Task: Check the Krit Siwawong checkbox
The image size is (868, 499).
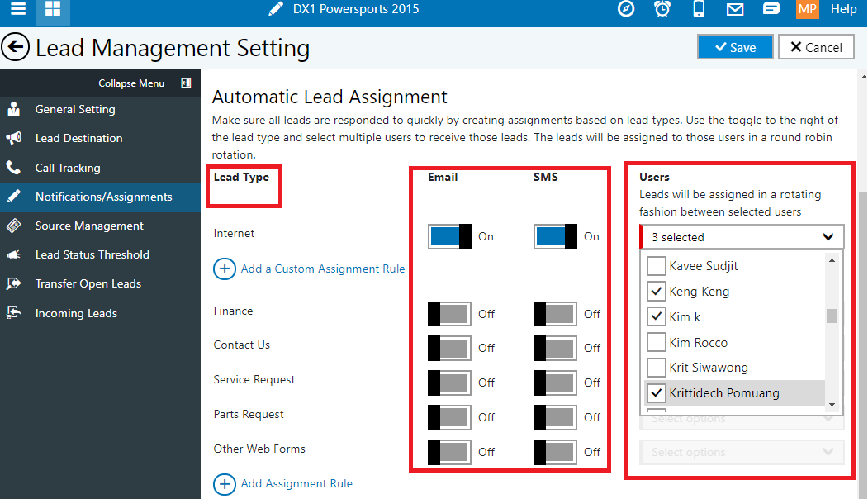Action: [657, 367]
